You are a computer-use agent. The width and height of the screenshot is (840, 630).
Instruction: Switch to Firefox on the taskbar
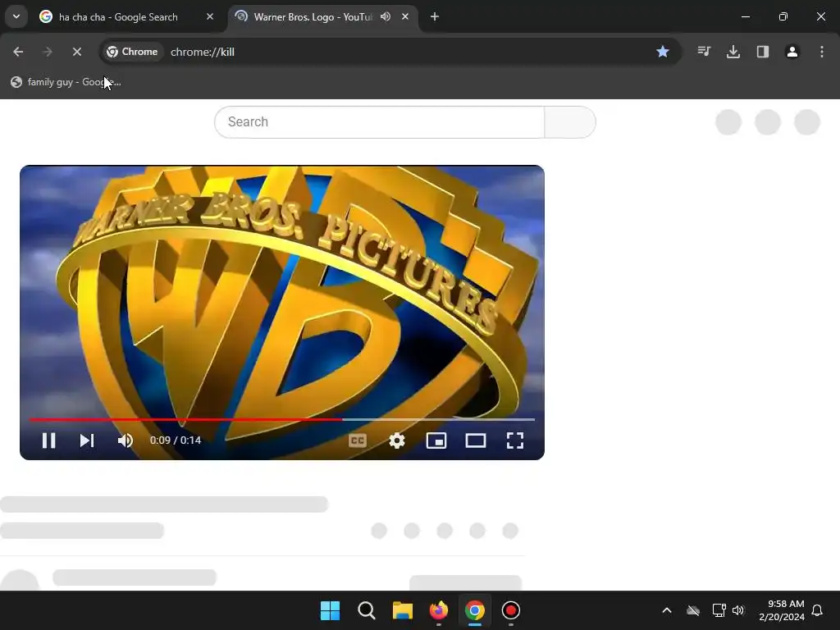(439, 610)
